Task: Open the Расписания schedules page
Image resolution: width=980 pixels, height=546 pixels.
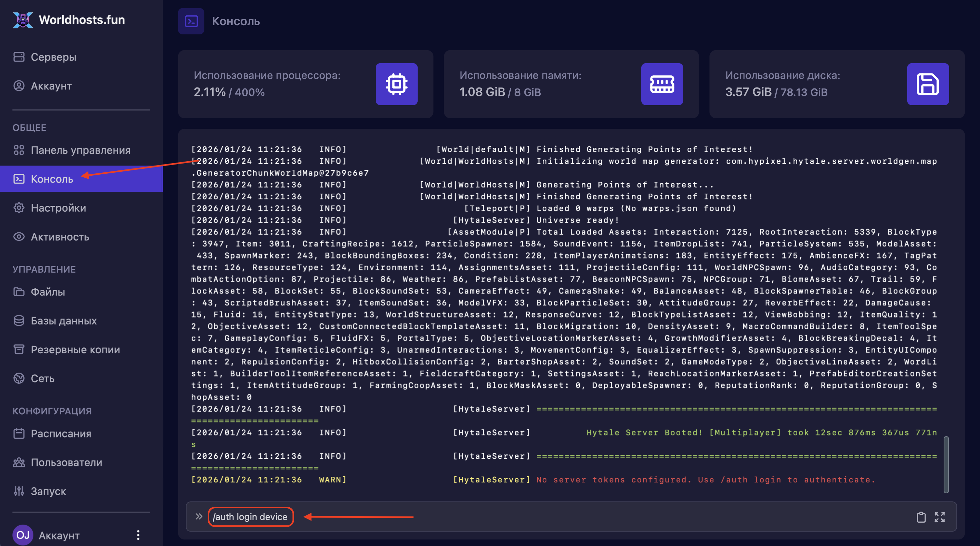Action: (x=61, y=433)
